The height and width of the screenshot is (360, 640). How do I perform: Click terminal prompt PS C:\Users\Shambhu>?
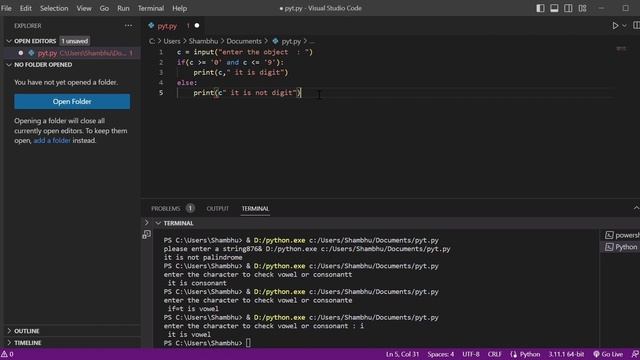[203, 343]
